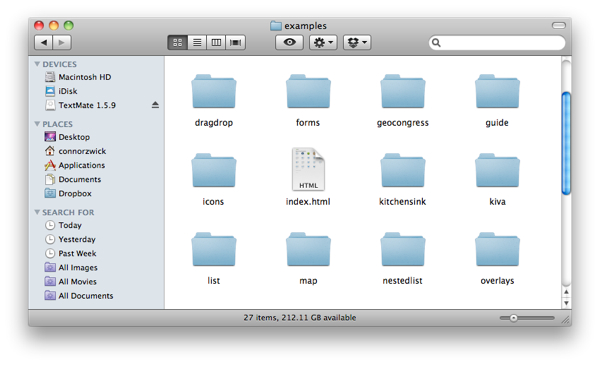Viewport: 600px width, 365px height.
Task: Show files from Today
Action: [x=63, y=225]
